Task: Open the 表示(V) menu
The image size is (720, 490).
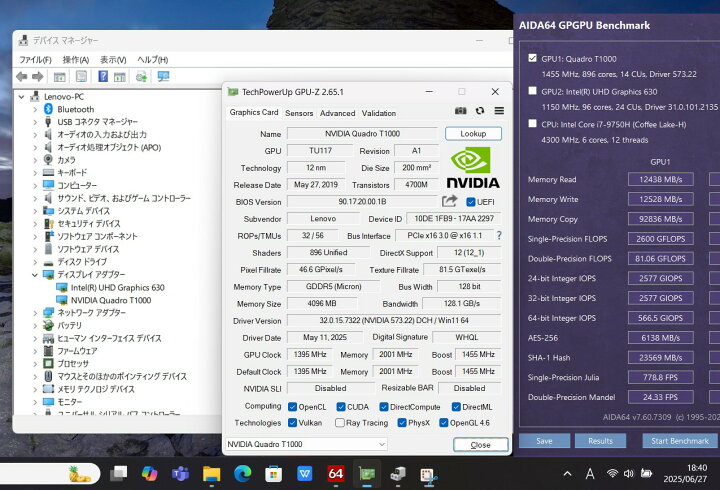Action: [113, 60]
